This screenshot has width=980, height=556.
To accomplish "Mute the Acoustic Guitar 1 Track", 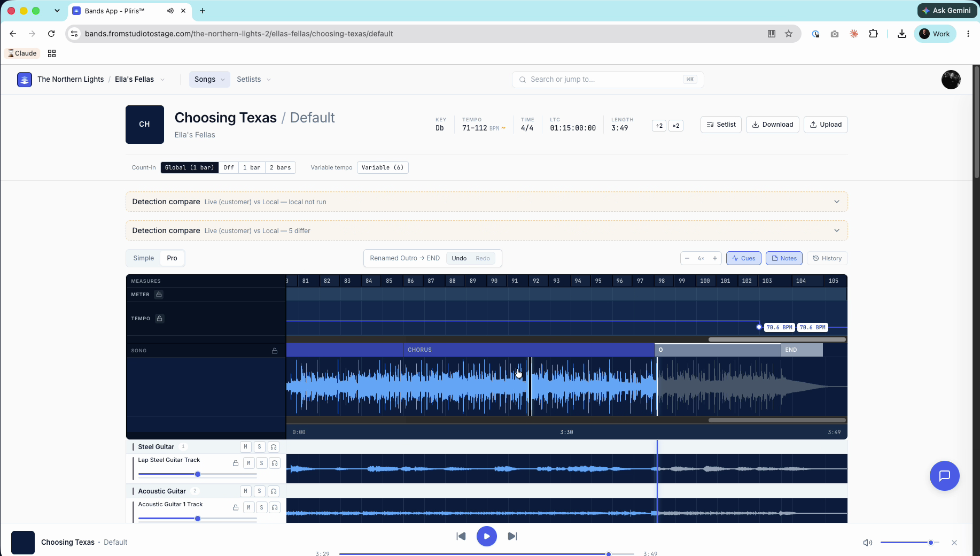I will [248, 507].
